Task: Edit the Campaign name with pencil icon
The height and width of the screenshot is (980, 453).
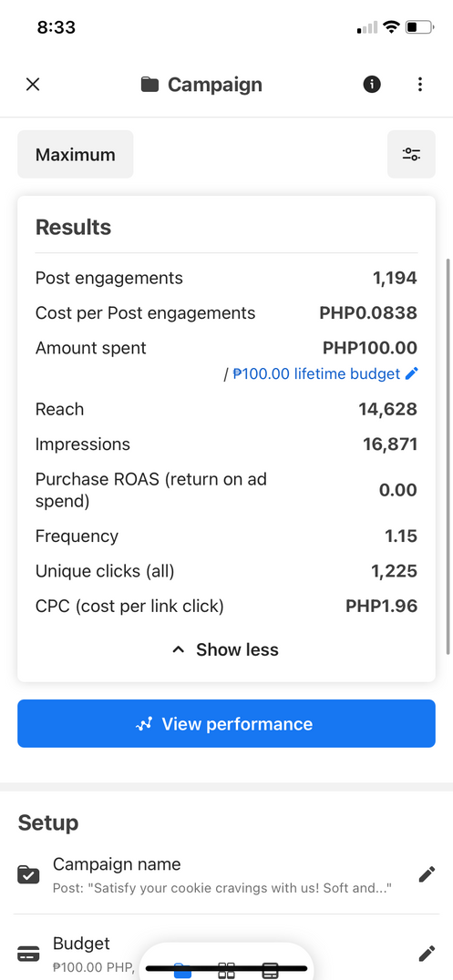Action: tap(427, 873)
